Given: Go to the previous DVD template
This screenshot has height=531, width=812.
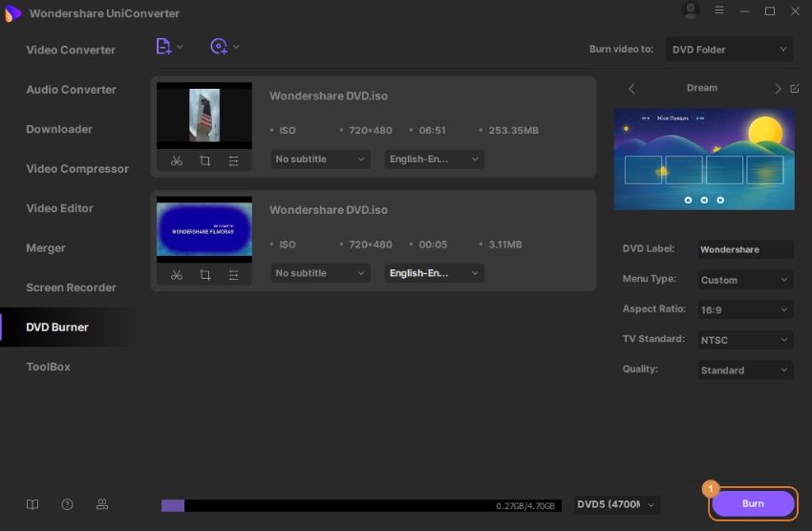Looking at the screenshot, I should (631, 89).
